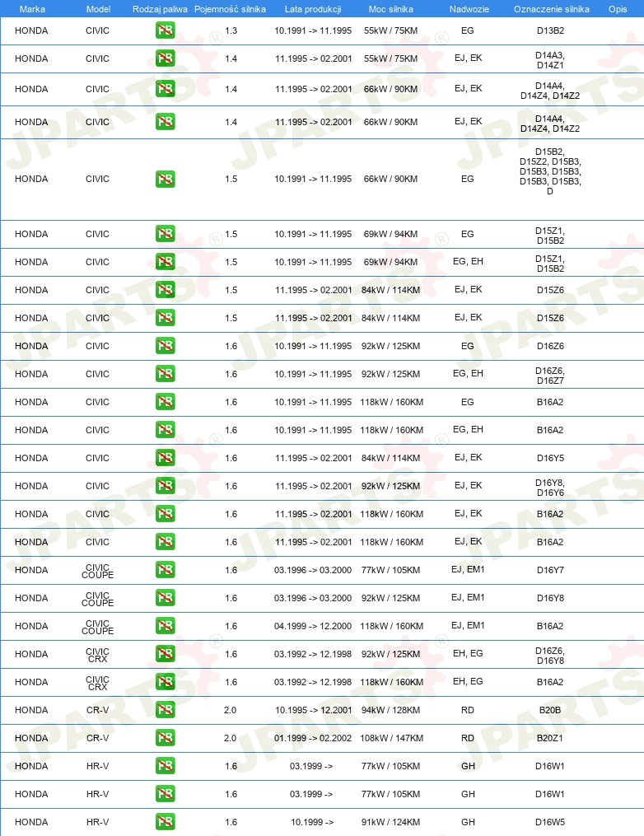Click the fuel icon for CIVIC COUPE D16Y7
The image size is (644, 836).
coord(166,569)
